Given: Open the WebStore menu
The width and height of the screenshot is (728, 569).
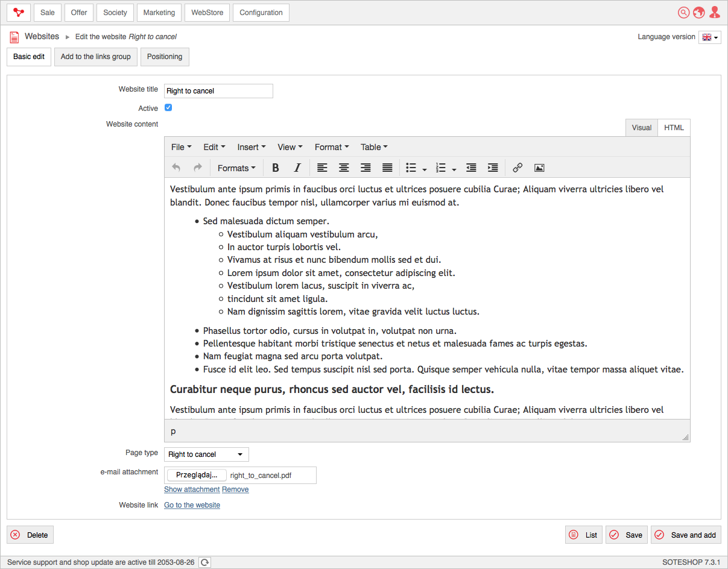Looking at the screenshot, I should pyautogui.click(x=207, y=13).
